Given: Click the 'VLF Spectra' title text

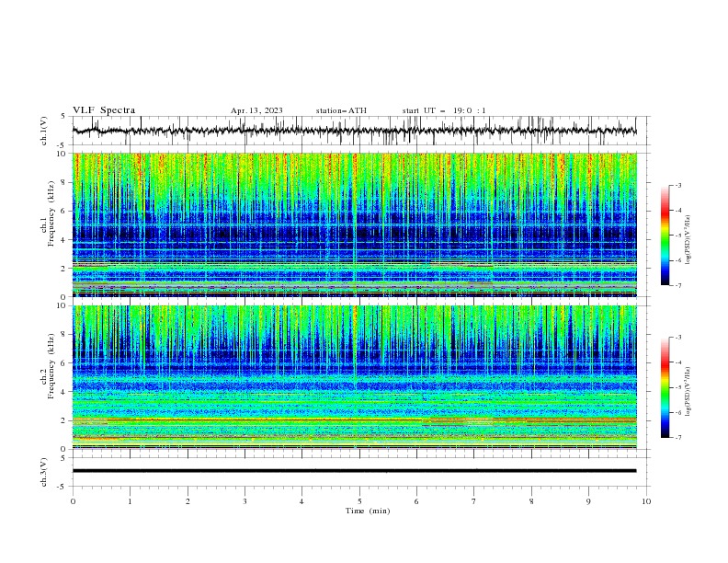Looking at the screenshot, I should [x=104, y=110].
